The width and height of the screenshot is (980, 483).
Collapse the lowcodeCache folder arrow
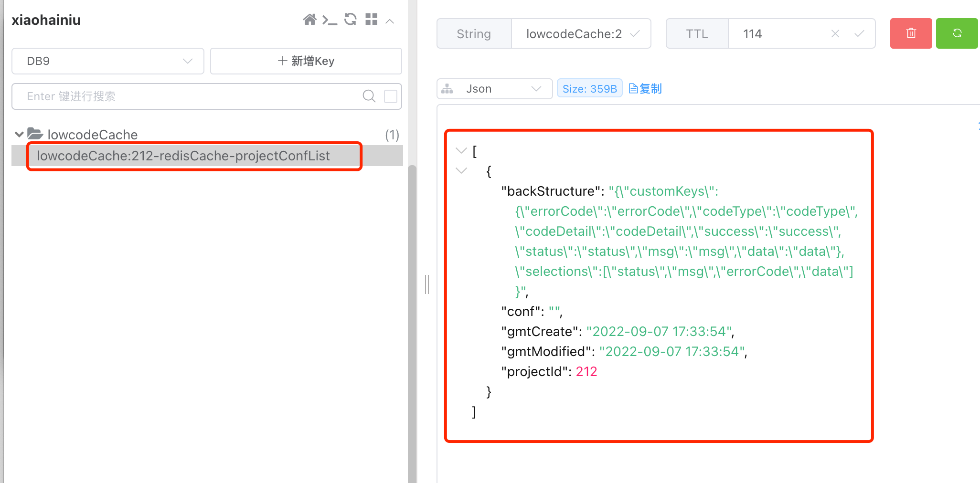click(19, 135)
